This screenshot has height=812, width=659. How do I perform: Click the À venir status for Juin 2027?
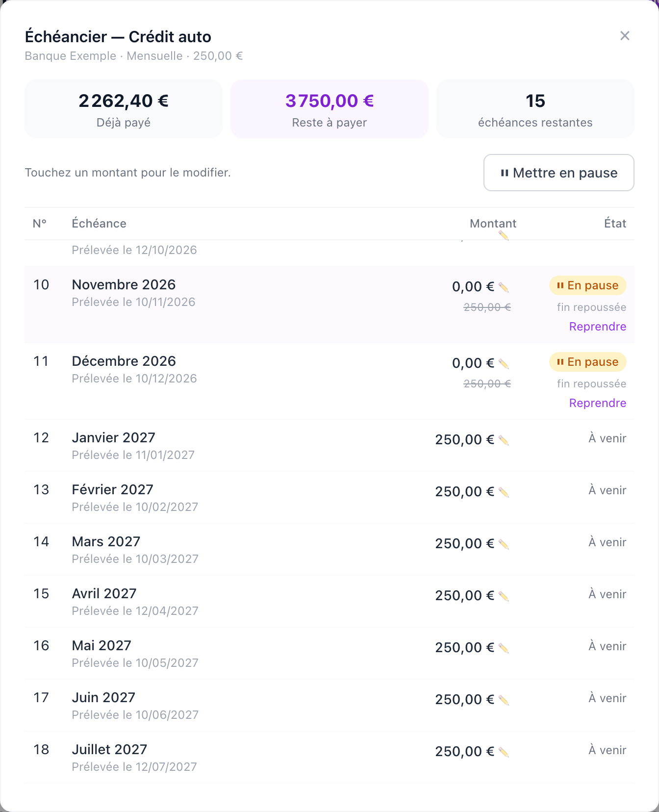click(x=608, y=698)
